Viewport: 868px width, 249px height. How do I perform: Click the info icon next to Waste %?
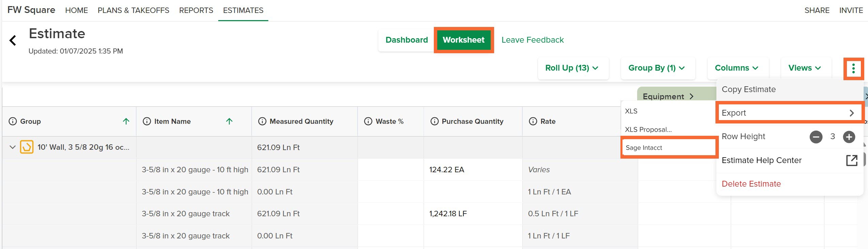368,121
